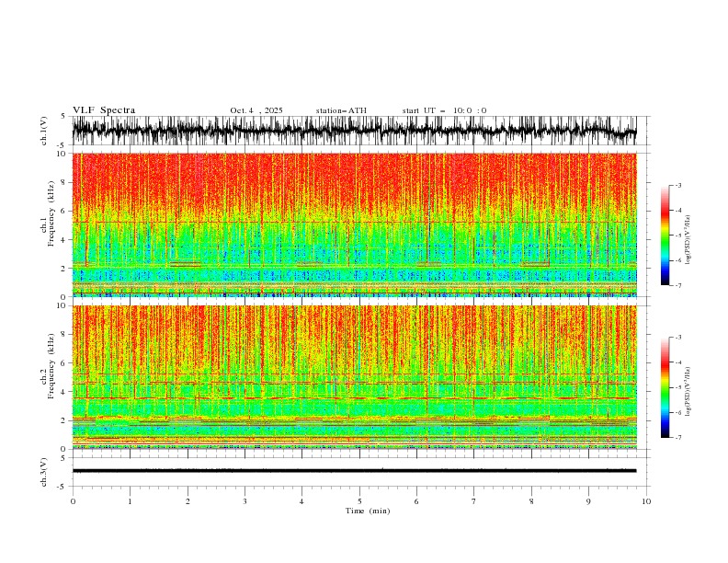728x563 pixels.
Task: Click the "8" kHz tick on ch.2 frequency axis
Action: 64,335
